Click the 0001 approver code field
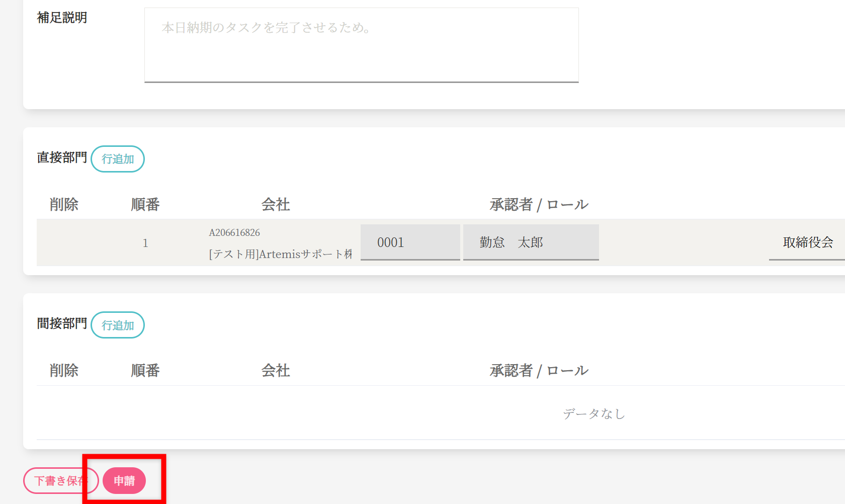845x504 pixels. [410, 242]
